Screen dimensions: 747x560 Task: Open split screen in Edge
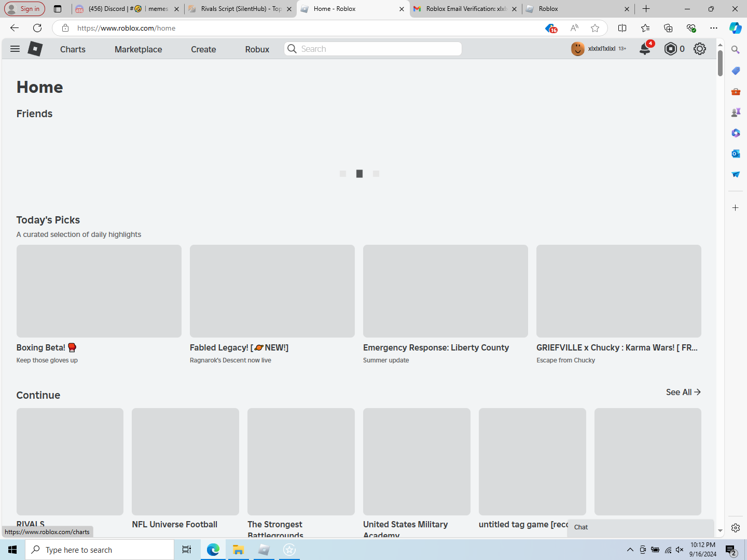tap(622, 28)
